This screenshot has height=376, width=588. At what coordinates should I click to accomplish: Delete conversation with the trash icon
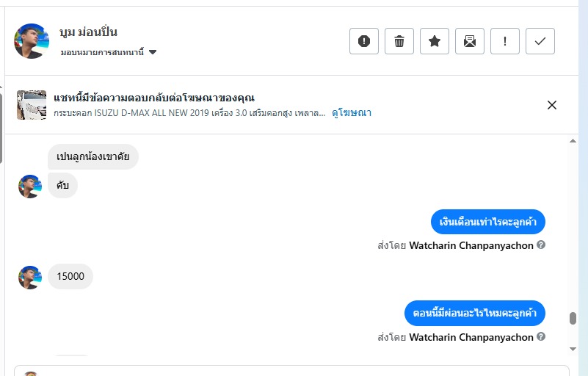pyautogui.click(x=399, y=41)
